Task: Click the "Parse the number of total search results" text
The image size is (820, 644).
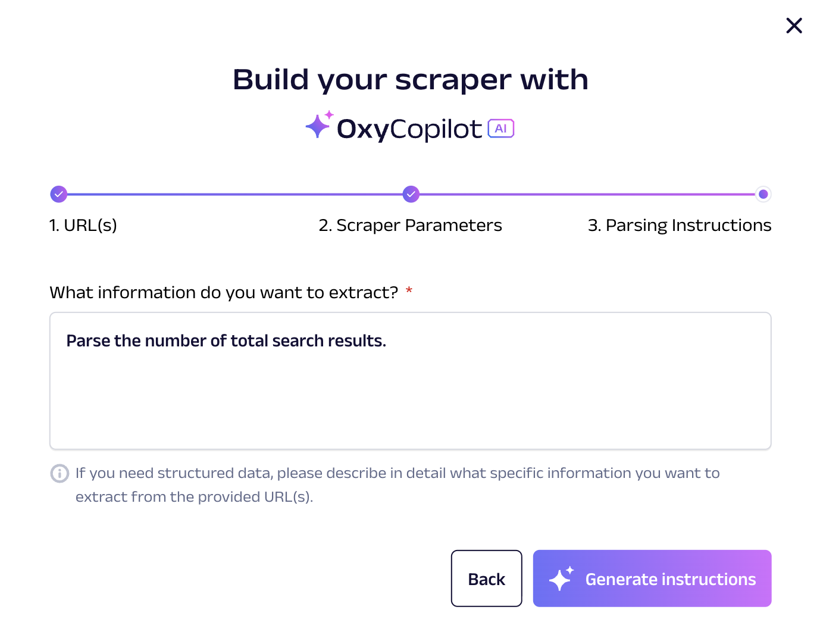Action: click(226, 341)
